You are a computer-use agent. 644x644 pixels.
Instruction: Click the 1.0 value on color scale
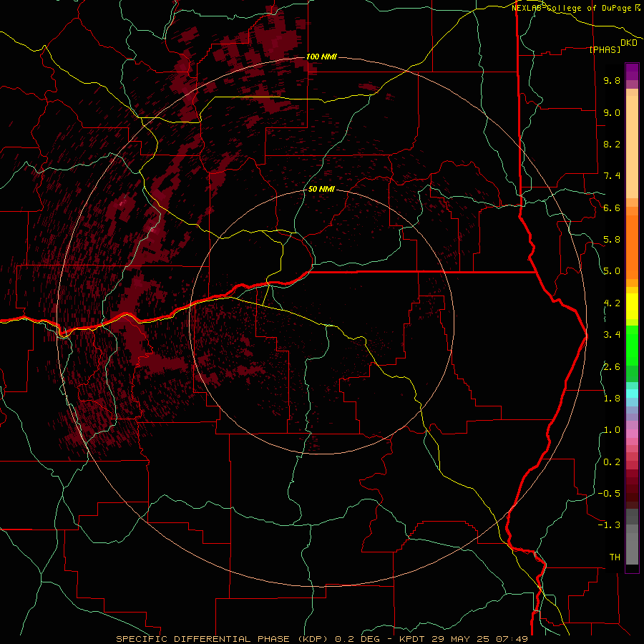612,430
